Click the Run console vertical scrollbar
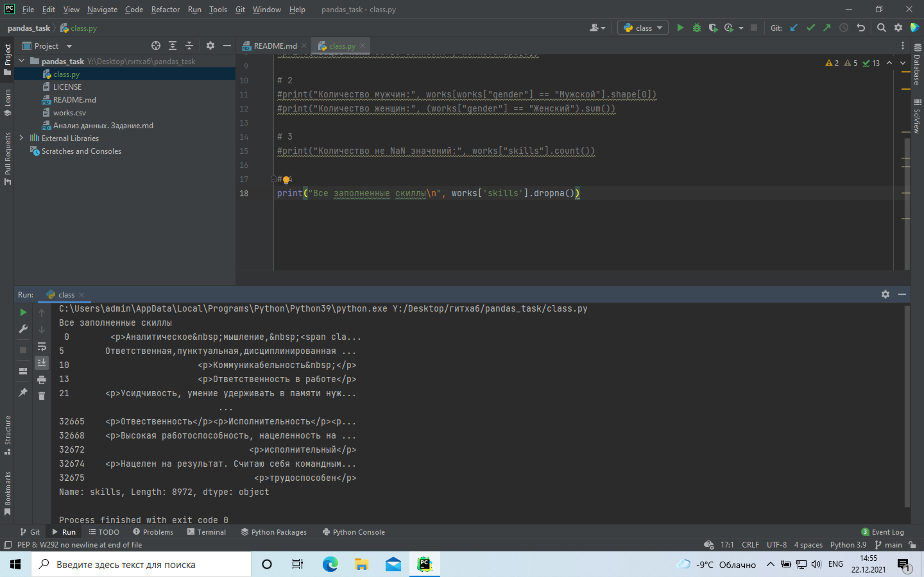Image resolution: width=924 pixels, height=577 pixels. point(907,407)
